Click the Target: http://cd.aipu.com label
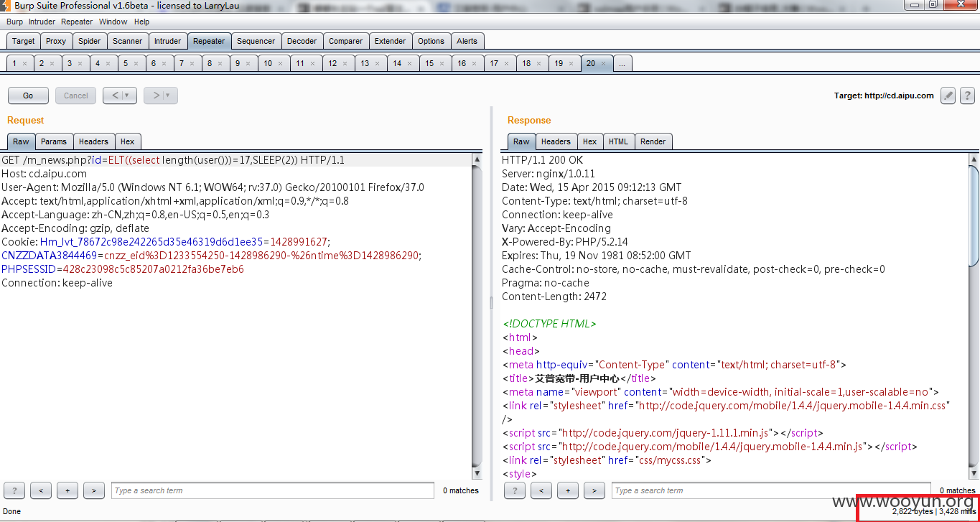The image size is (980, 522). (884, 95)
